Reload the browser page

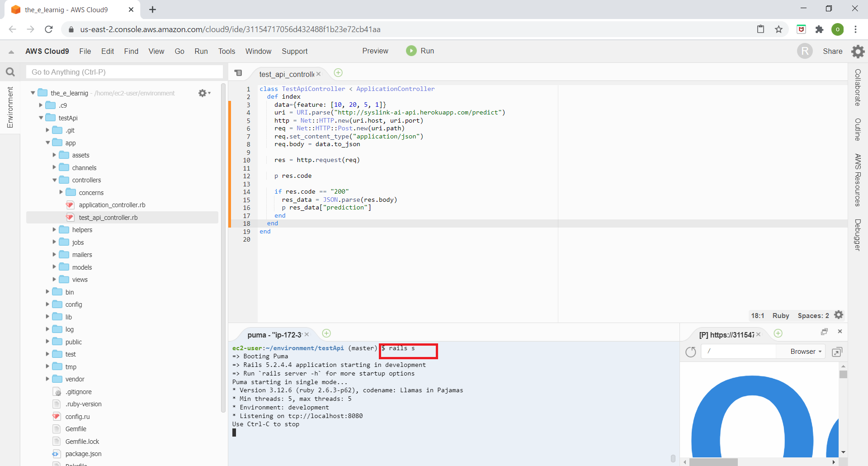coord(49,29)
